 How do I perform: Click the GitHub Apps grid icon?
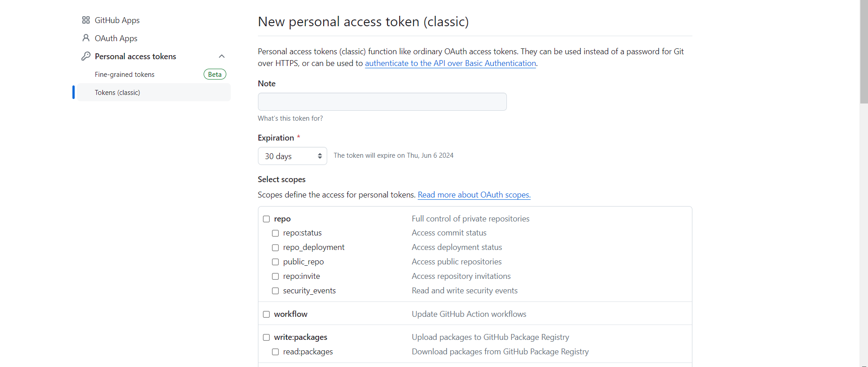click(x=86, y=20)
